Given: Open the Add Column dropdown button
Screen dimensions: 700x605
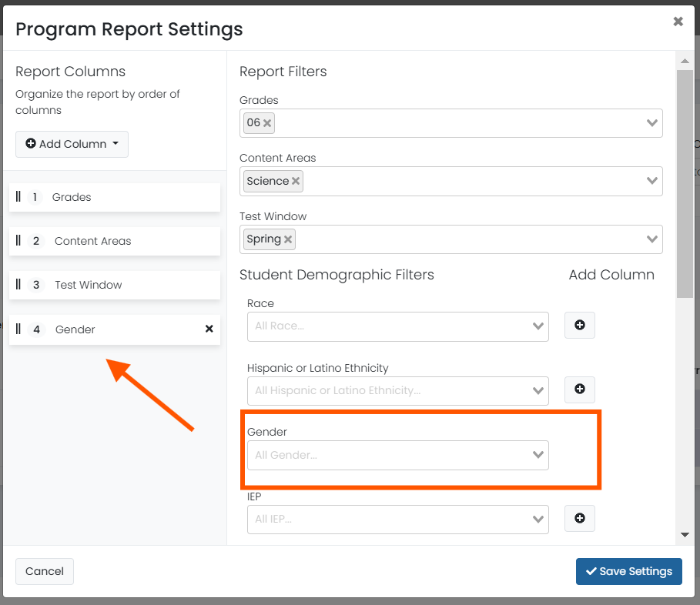Looking at the screenshot, I should tap(72, 144).
